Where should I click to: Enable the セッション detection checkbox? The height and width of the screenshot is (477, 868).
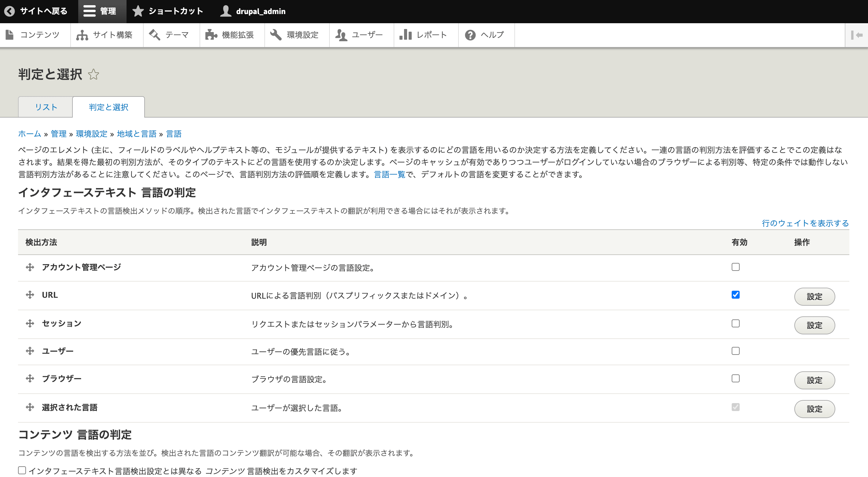tap(736, 323)
